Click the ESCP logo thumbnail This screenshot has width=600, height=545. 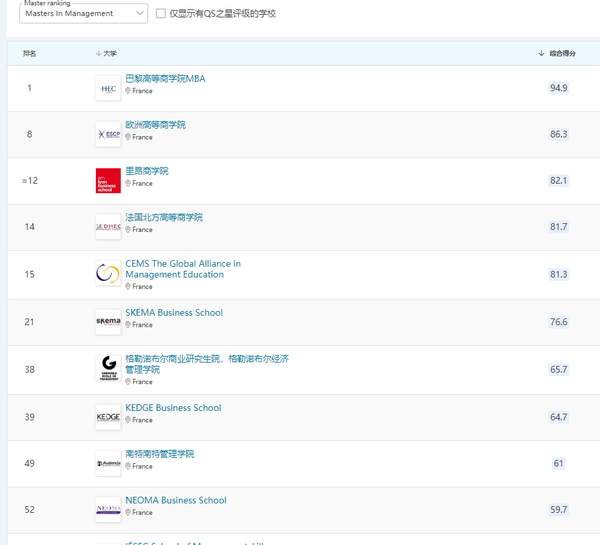(108, 134)
